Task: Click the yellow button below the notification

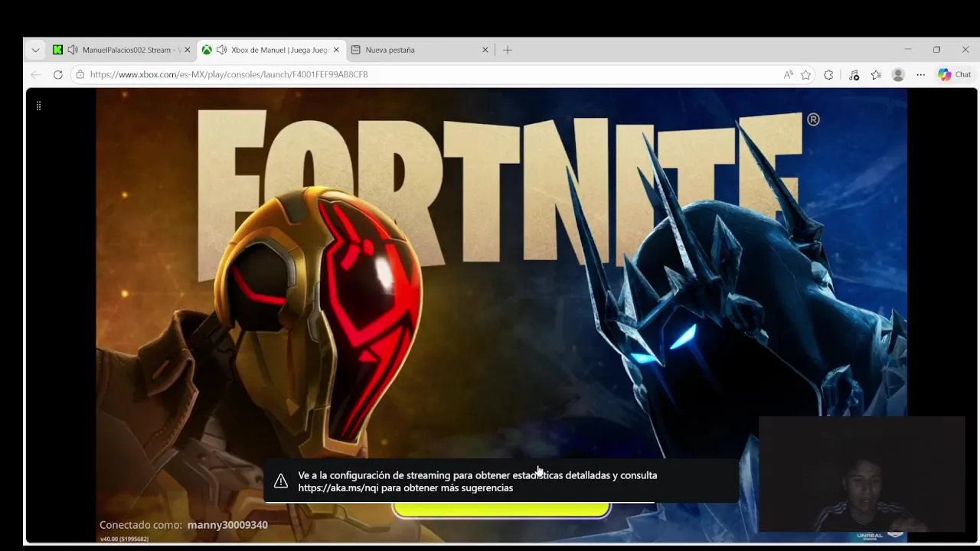Action: pyautogui.click(x=501, y=510)
